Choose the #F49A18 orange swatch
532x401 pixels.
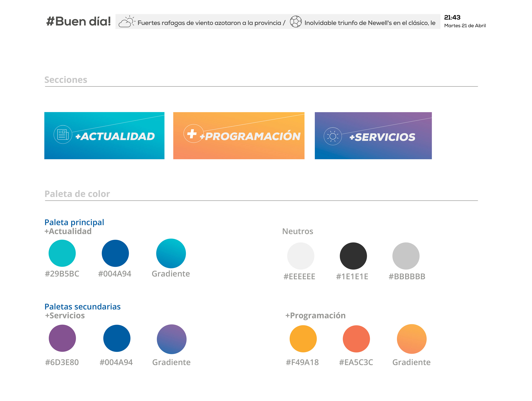[x=303, y=339]
